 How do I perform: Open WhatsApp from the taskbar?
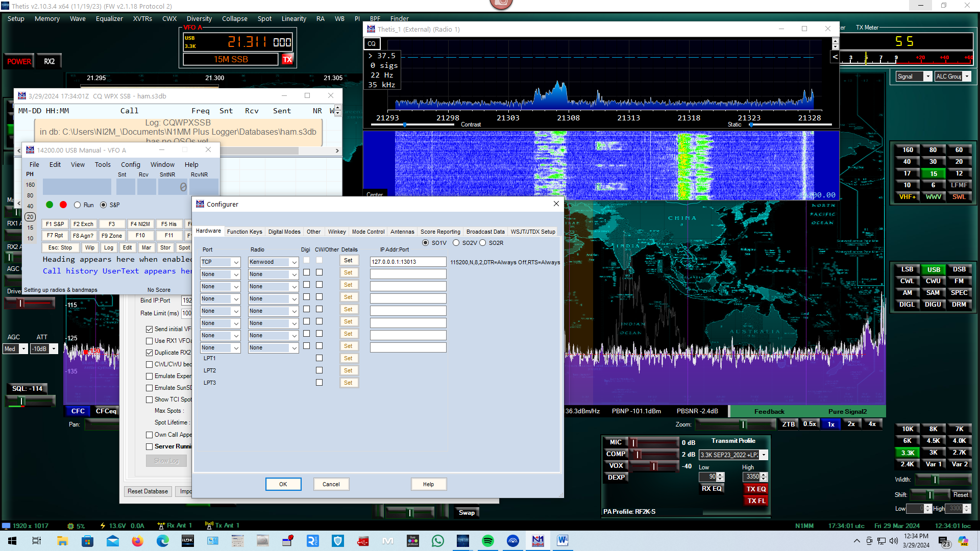(438, 541)
